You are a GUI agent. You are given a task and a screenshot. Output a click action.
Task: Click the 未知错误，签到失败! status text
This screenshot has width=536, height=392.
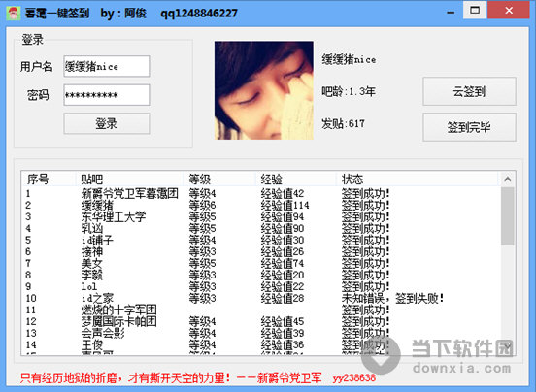392,298
